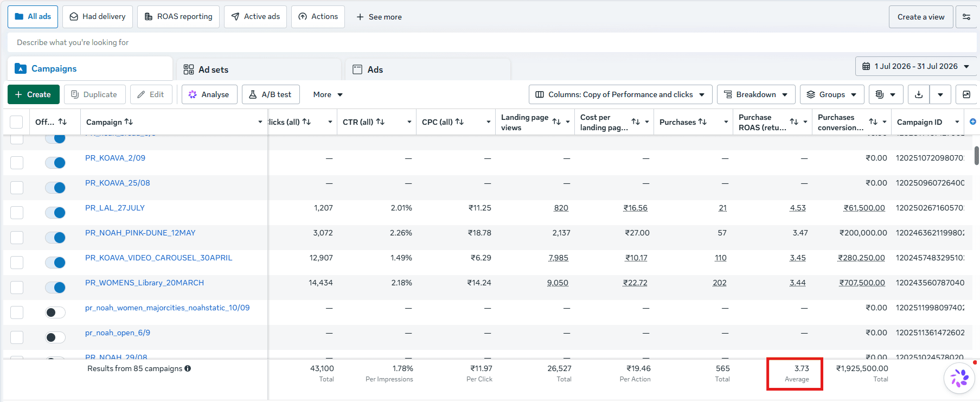Click the green Create button

(x=33, y=94)
